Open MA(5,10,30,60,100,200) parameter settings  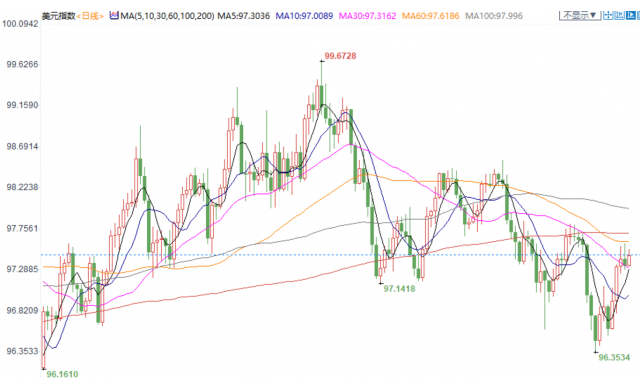167,16
